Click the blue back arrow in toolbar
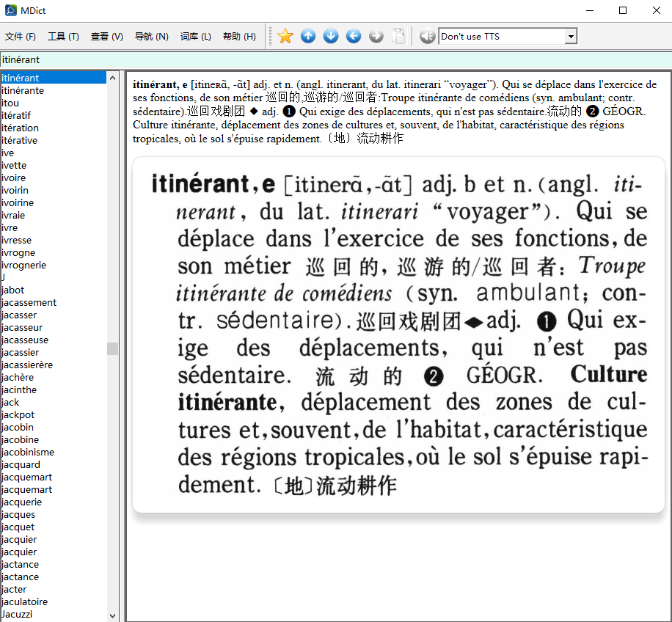The image size is (672, 622). coord(354,36)
